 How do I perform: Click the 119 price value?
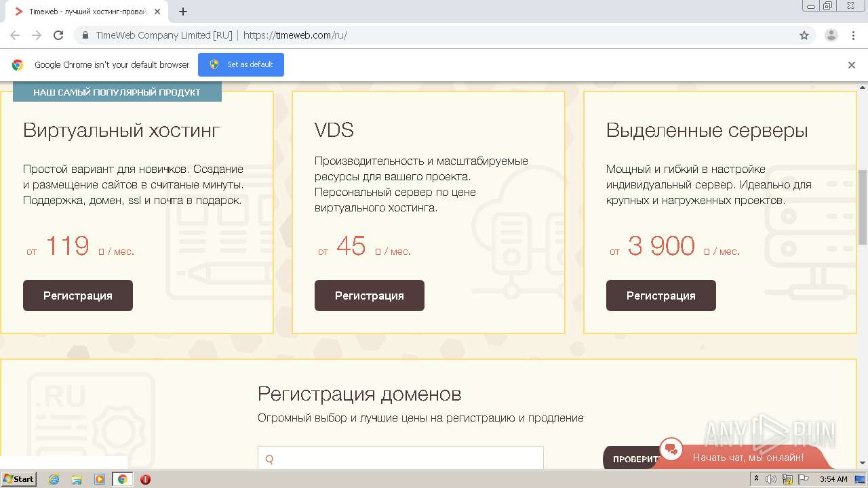pyautogui.click(x=67, y=245)
